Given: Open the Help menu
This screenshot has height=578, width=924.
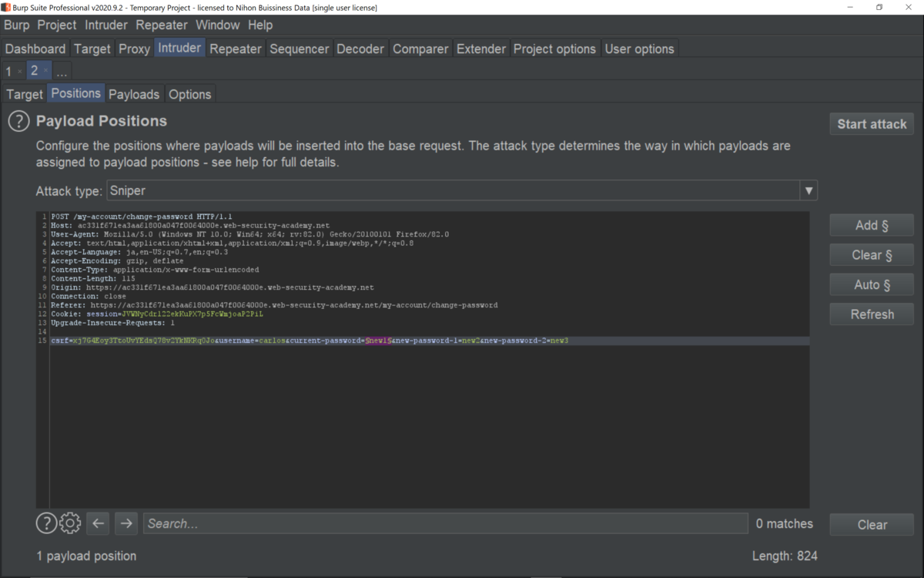Looking at the screenshot, I should click(260, 25).
